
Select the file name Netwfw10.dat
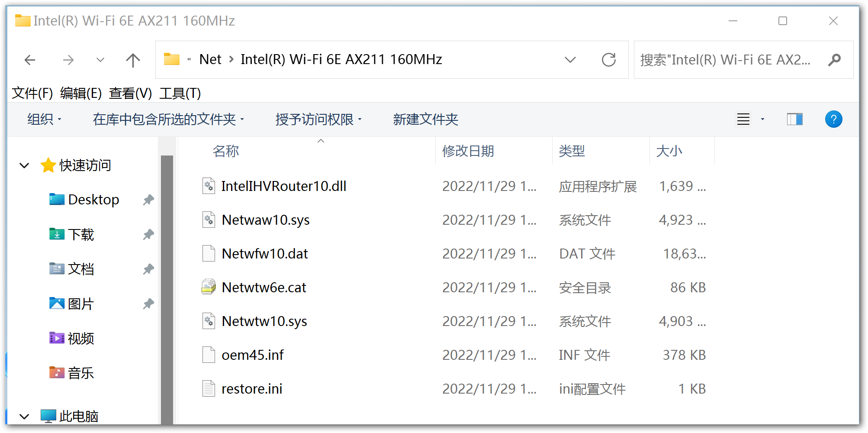[x=265, y=254]
